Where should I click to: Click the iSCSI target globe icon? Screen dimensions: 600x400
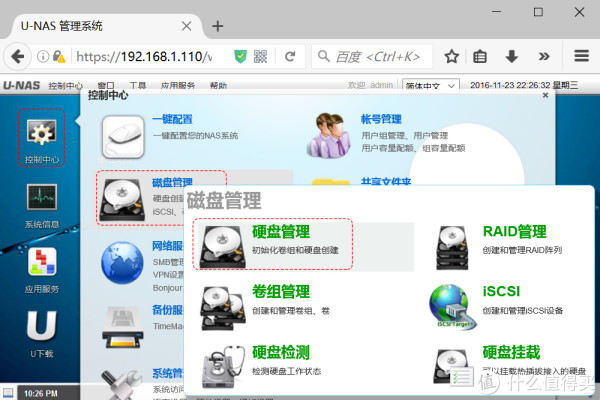point(452,307)
